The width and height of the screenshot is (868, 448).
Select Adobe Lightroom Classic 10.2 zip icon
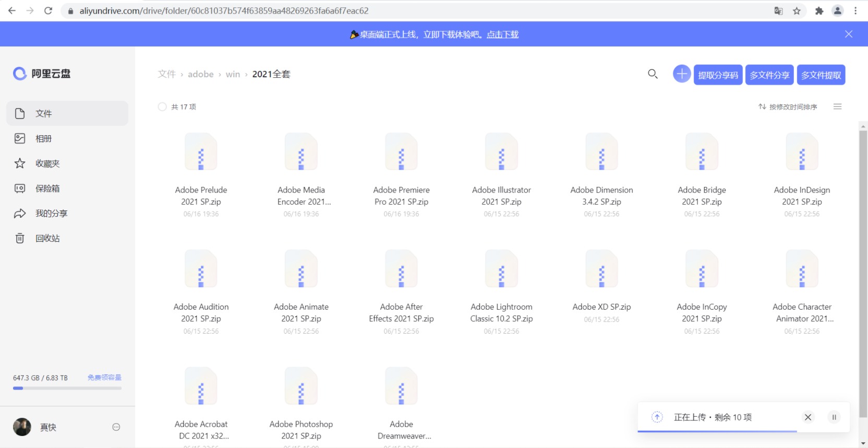(x=501, y=269)
